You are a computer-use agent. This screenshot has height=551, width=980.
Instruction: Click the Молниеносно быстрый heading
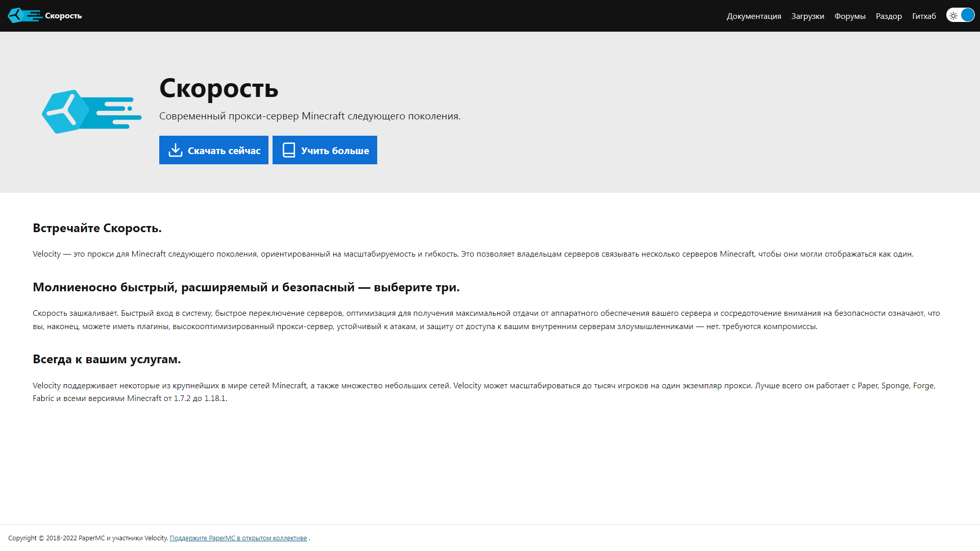pyautogui.click(x=246, y=287)
